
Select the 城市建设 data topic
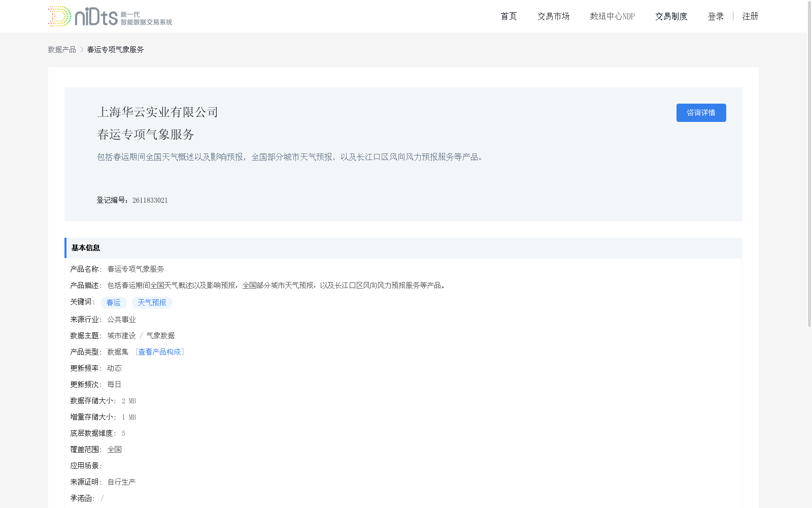click(120, 335)
